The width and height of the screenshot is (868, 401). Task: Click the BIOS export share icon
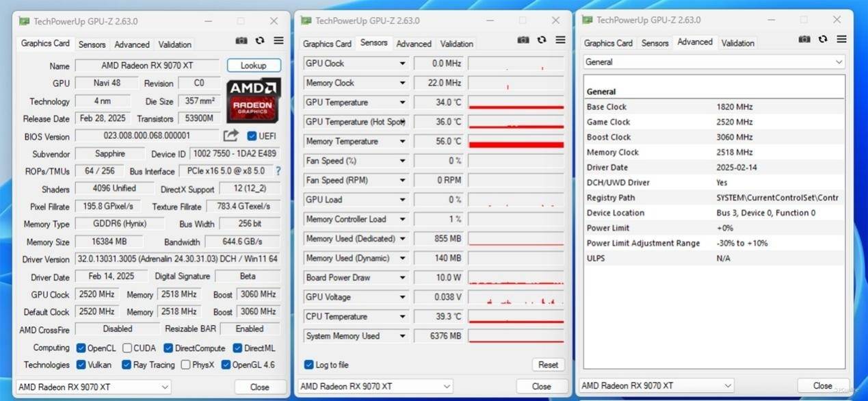(x=231, y=135)
